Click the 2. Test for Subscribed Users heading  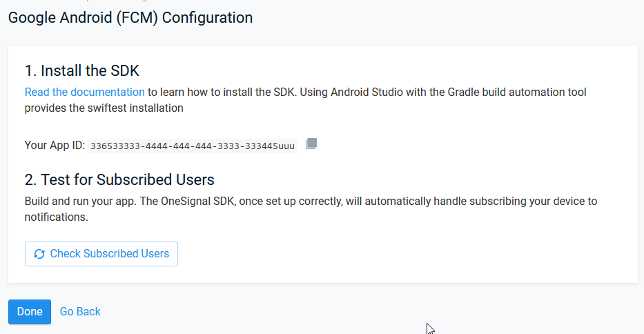(x=119, y=179)
